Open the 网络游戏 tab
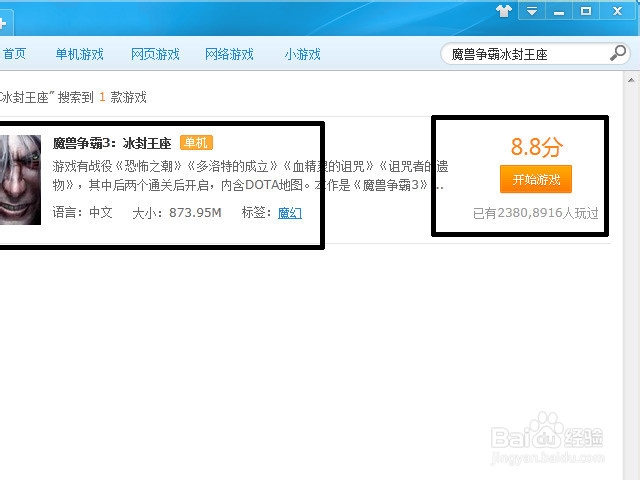Viewport: 640px width, 480px height. tap(229, 54)
